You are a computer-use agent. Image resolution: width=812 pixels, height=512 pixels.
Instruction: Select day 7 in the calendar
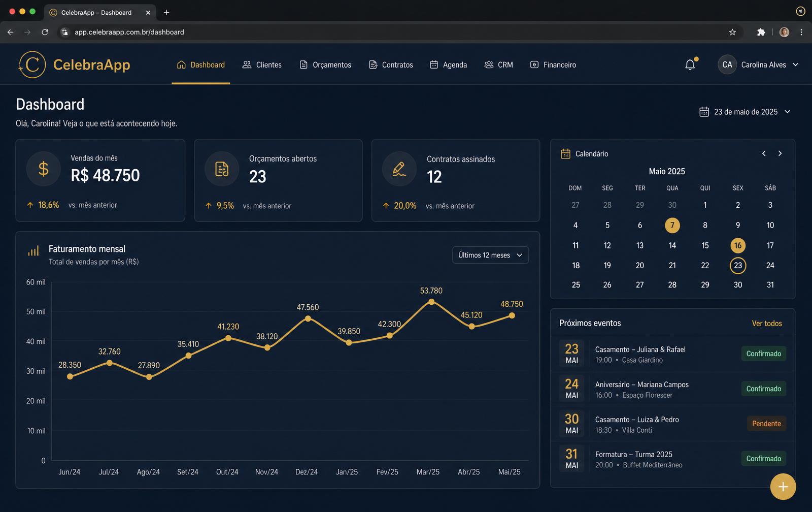point(672,225)
